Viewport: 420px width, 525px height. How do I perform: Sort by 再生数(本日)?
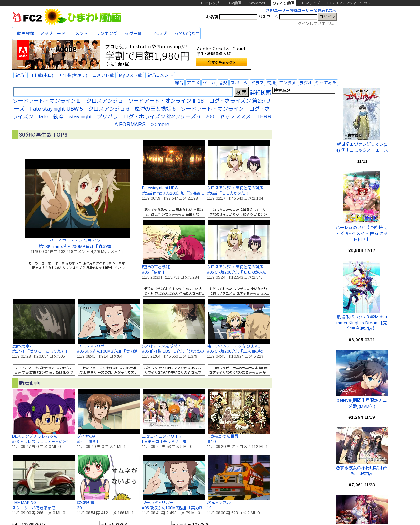point(41,75)
